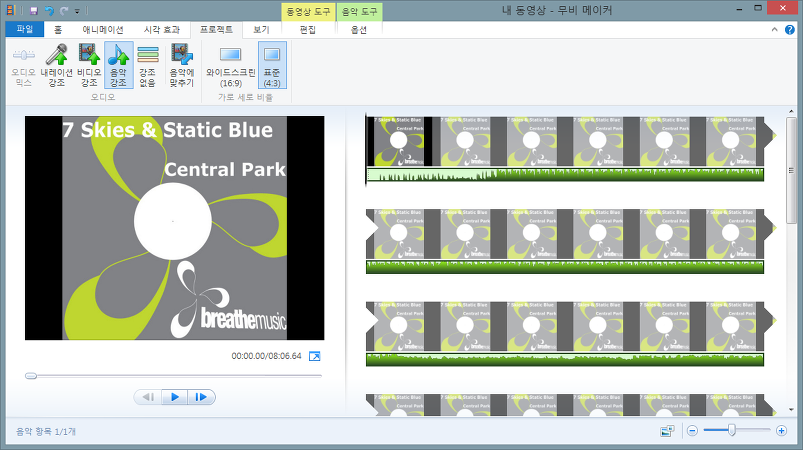Image resolution: width=803 pixels, height=450 pixels.
Task: Click Fit to music (음악에 맞추기)
Action: click(x=182, y=66)
